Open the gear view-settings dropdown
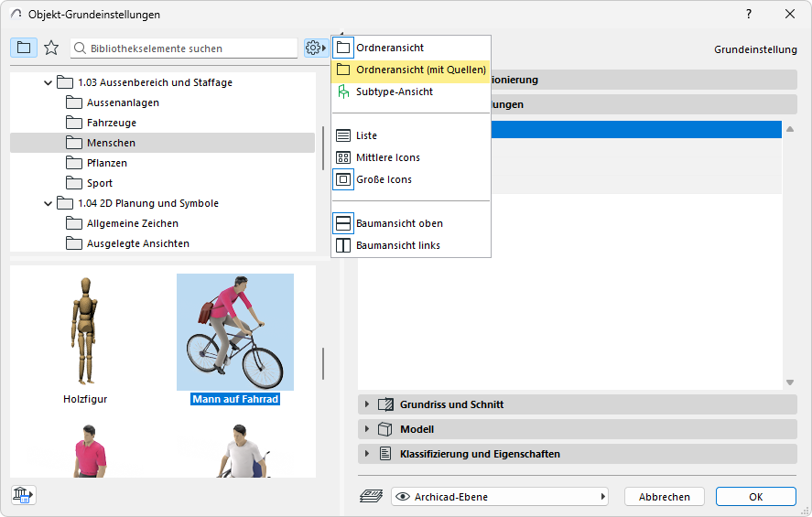 coord(316,48)
